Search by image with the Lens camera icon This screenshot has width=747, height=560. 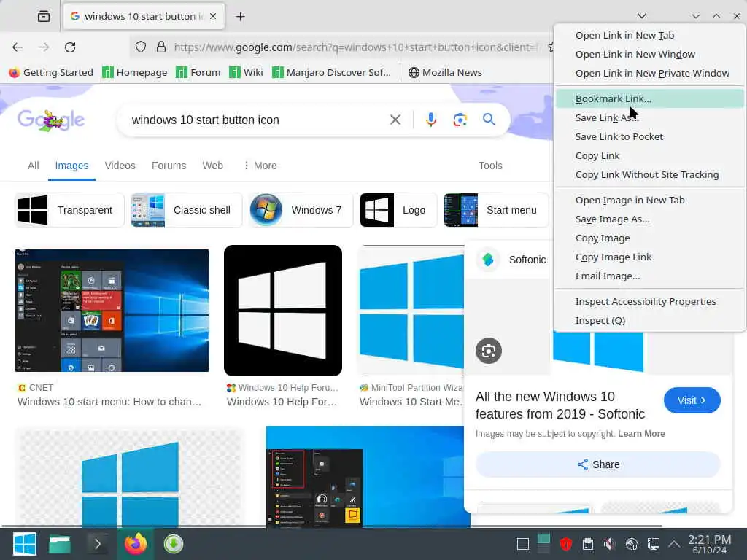point(460,120)
